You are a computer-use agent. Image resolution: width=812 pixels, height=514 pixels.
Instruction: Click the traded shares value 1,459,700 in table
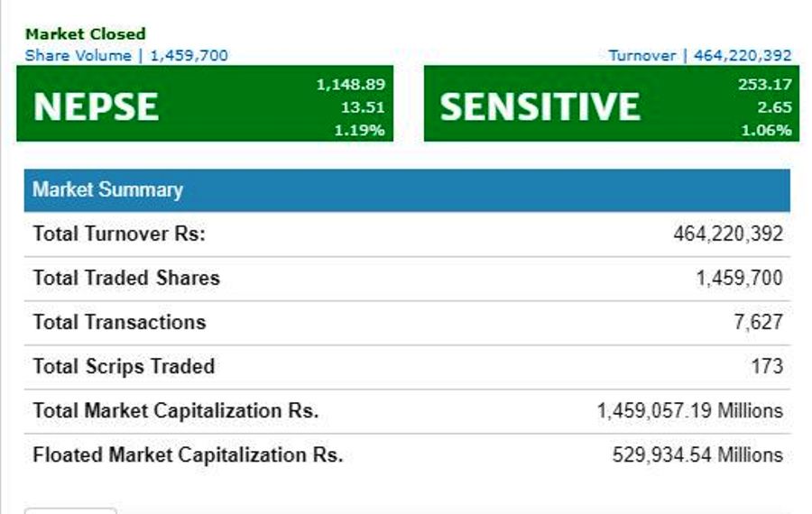(x=739, y=279)
